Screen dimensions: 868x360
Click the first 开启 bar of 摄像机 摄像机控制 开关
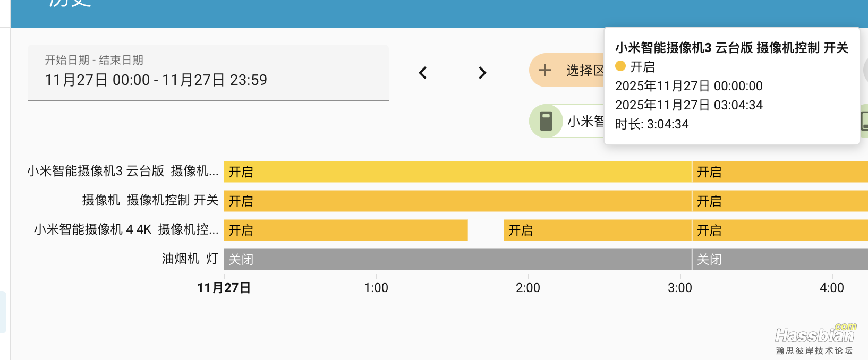[457, 201]
